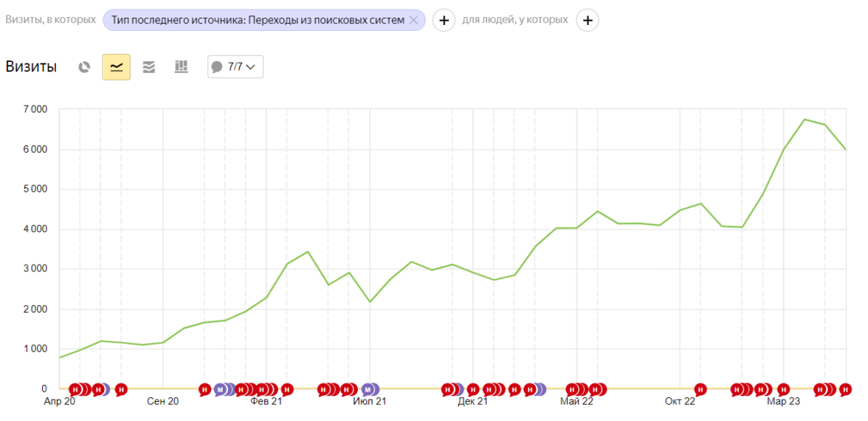
Task: Add a visit condition with plus button
Action: [443, 21]
